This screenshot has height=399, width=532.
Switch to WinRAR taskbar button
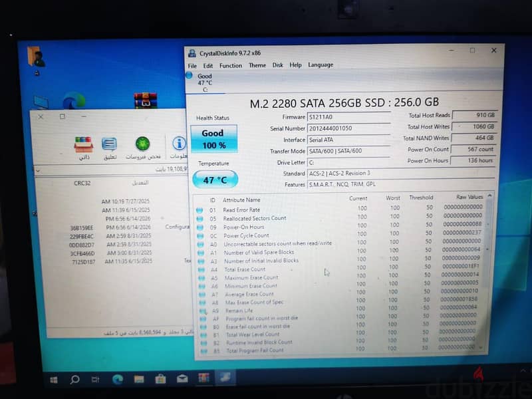(204, 378)
